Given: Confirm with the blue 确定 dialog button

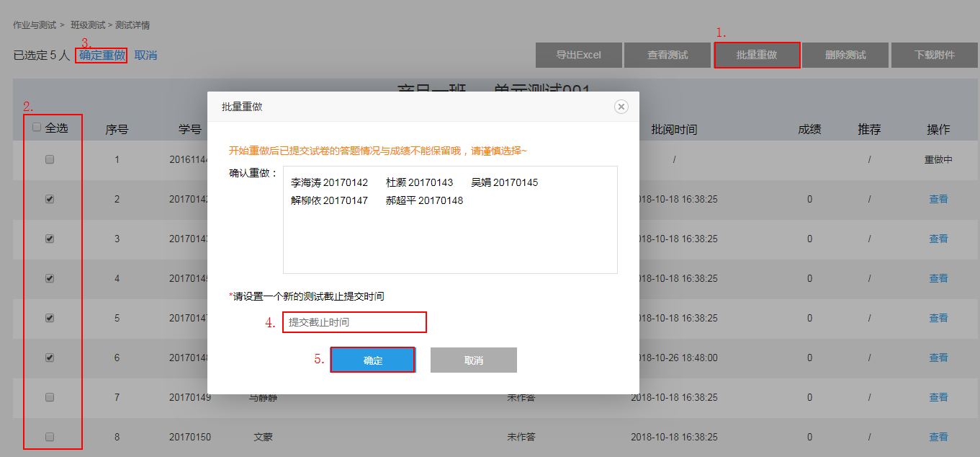Looking at the screenshot, I should coord(373,360).
